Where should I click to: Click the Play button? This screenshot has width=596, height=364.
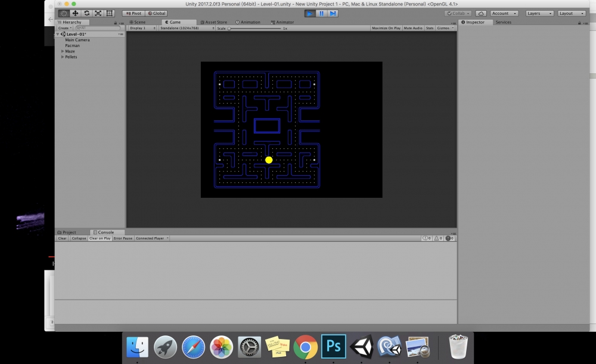[310, 13]
